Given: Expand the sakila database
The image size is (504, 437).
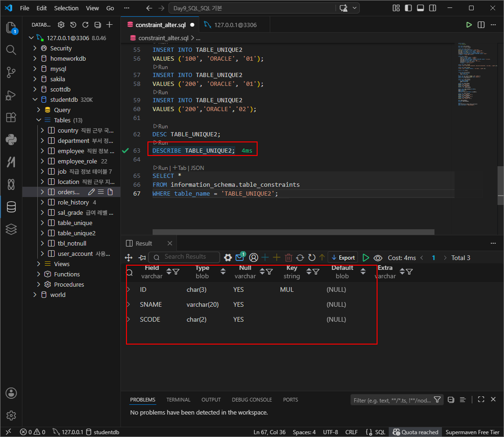Looking at the screenshot, I should [x=35, y=79].
